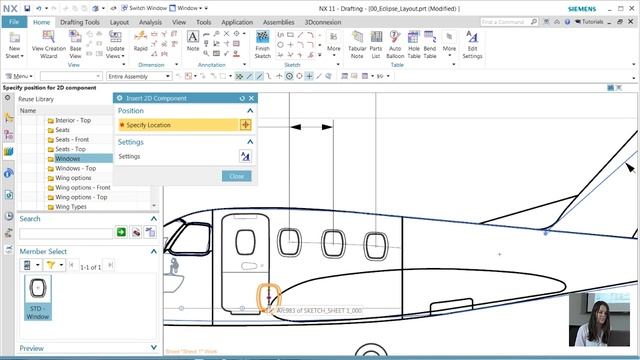
Task: Select the Interior - Top folder
Action: pos(73,120)
